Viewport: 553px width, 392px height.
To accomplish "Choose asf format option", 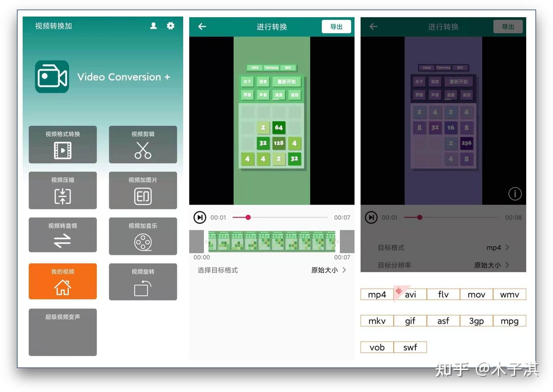I will click(x=443, y=321).
